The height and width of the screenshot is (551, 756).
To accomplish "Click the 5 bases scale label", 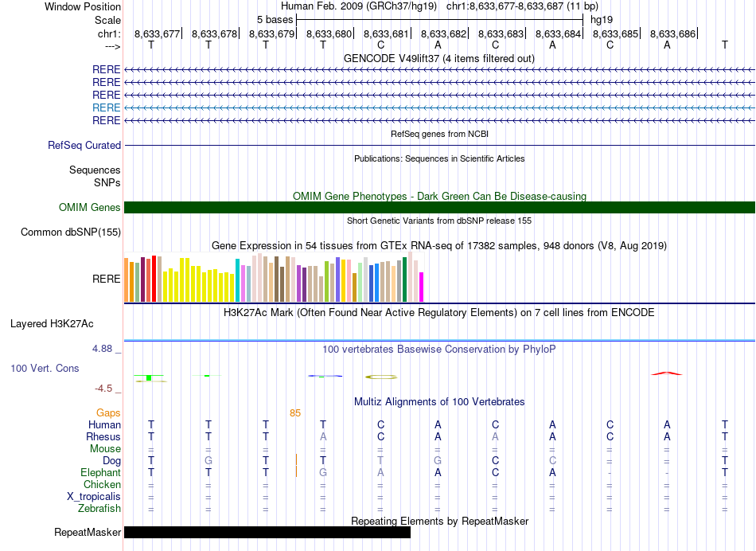I will tap(275, 20).
